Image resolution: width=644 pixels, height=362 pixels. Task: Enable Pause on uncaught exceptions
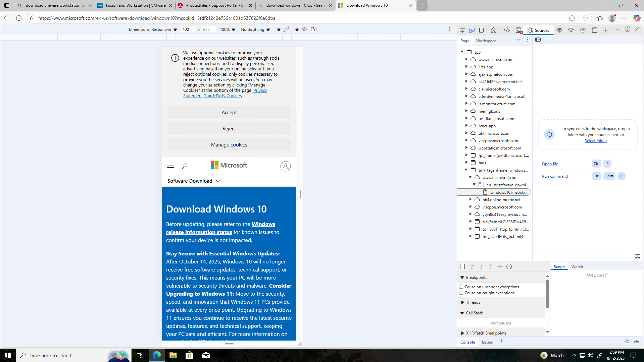461,287
